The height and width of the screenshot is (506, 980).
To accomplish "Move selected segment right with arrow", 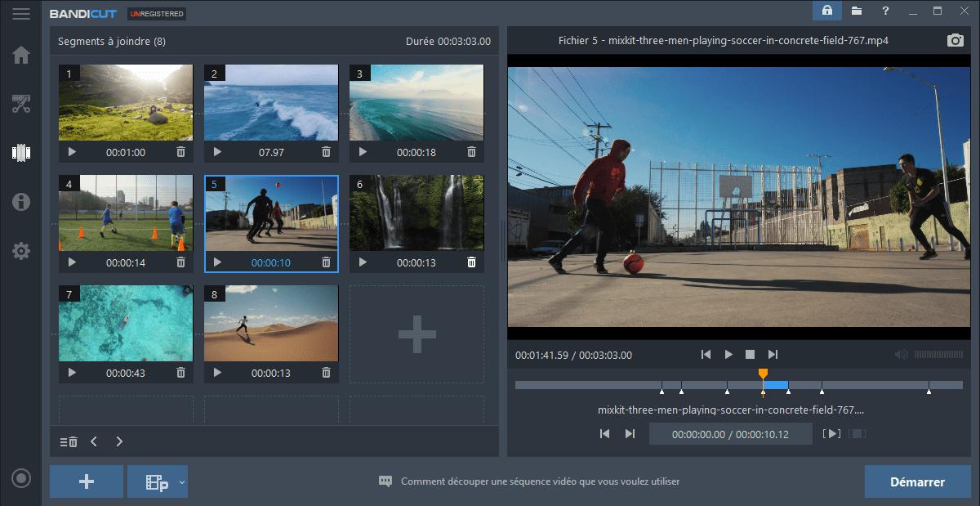I will [119, 441].
